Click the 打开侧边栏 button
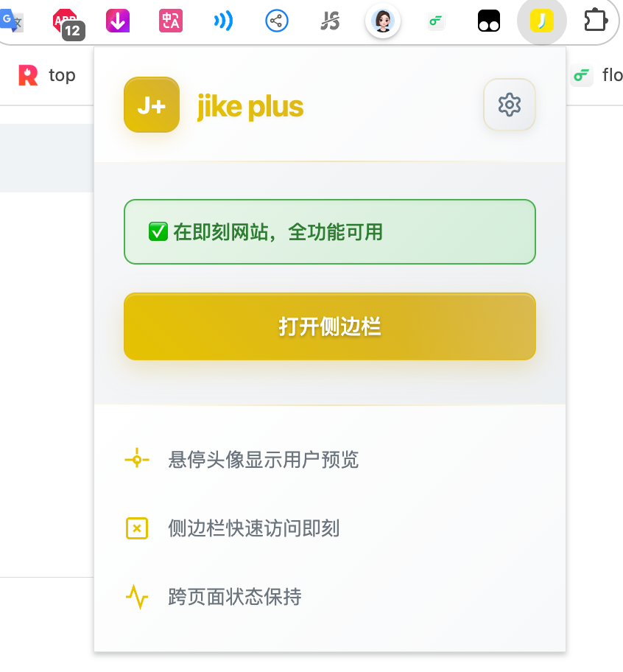 pyautogui.click(x=329, y=326)
